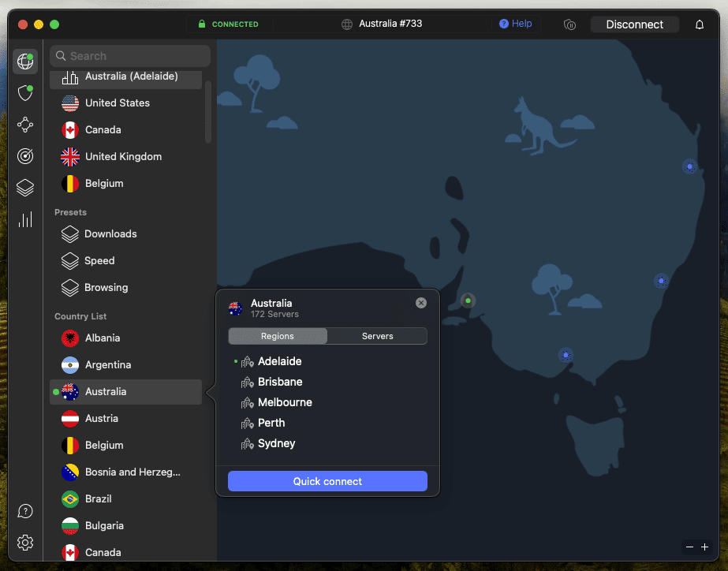Select Austria in country list

tap(126, 419)
